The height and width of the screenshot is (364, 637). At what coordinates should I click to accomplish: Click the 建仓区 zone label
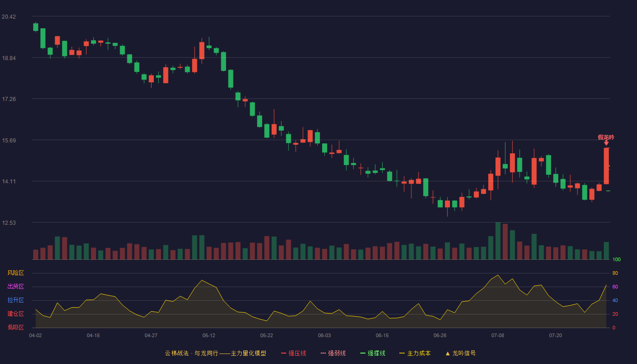point(15,314)
